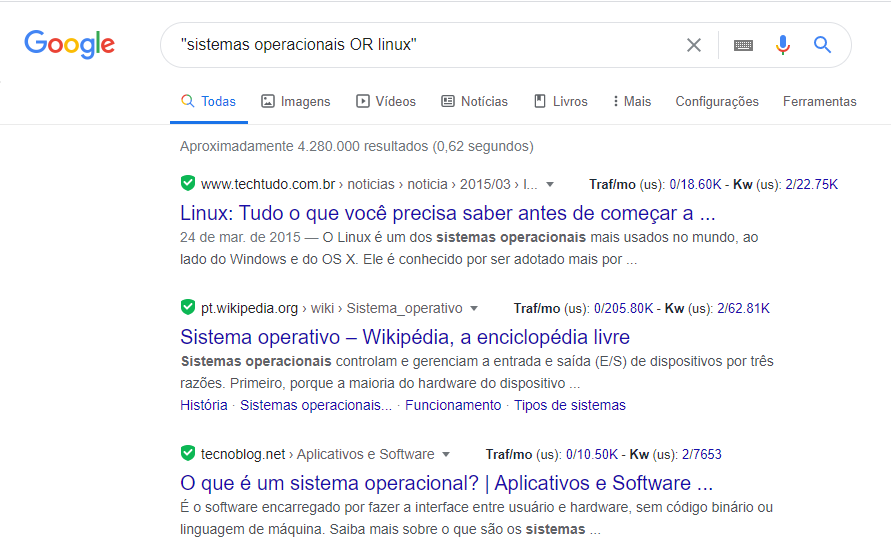Select the Todas tab
The width and height of the screenshot is (891, 554).
click(x=209, y=102)
